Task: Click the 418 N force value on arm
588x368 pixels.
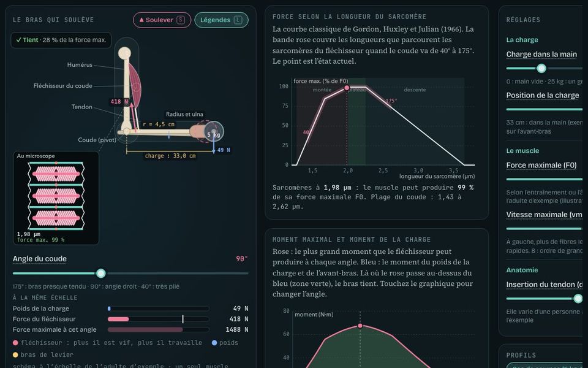Action: click(119, 101)
